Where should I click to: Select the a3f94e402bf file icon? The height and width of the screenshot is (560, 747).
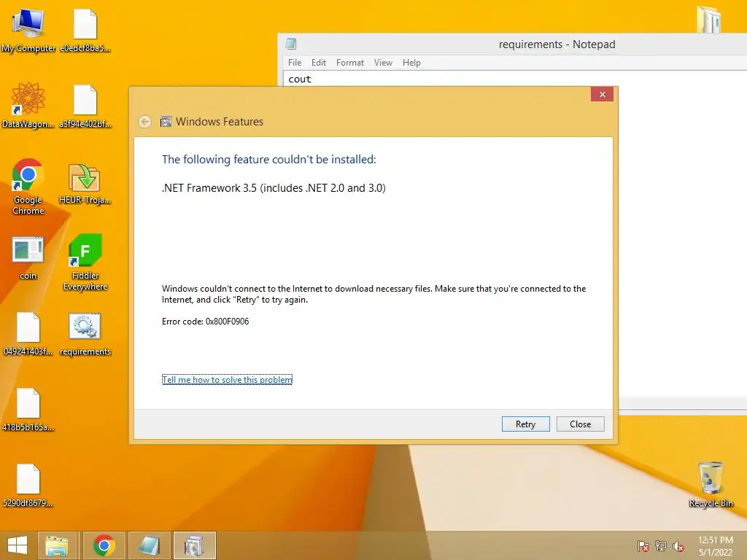coord(85,106)
